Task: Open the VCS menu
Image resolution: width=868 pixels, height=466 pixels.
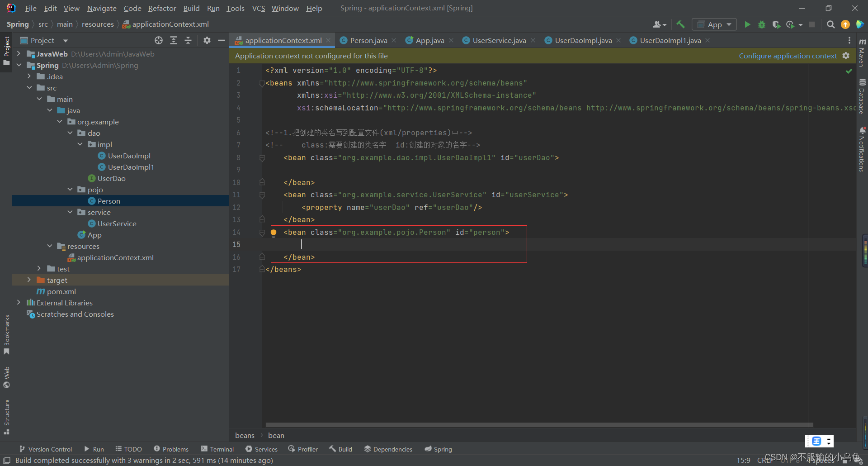Action: click(x=258, y=8)
